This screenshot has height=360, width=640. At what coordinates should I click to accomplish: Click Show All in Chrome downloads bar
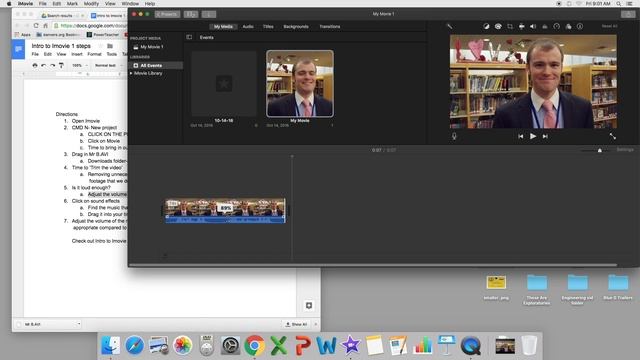pos(297,324)
